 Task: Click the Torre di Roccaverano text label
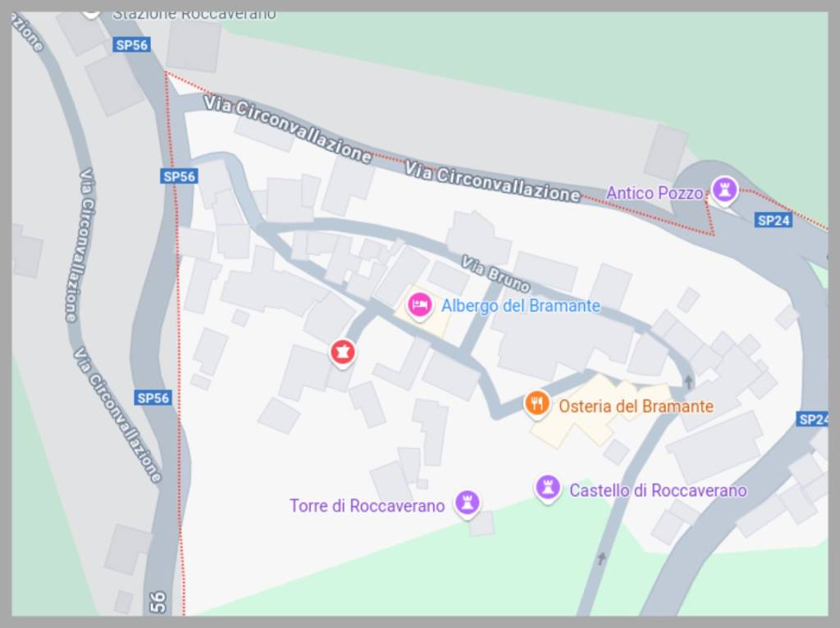click(367, 506)
